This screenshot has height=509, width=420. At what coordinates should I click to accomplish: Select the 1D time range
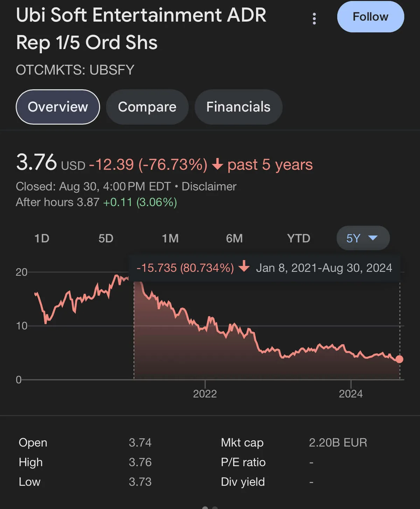42,238
